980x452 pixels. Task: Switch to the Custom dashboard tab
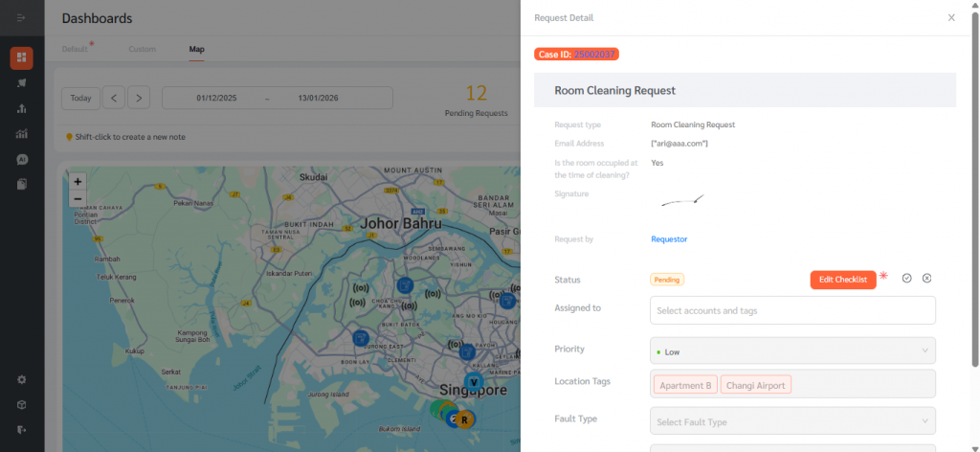tap(142, 49)
